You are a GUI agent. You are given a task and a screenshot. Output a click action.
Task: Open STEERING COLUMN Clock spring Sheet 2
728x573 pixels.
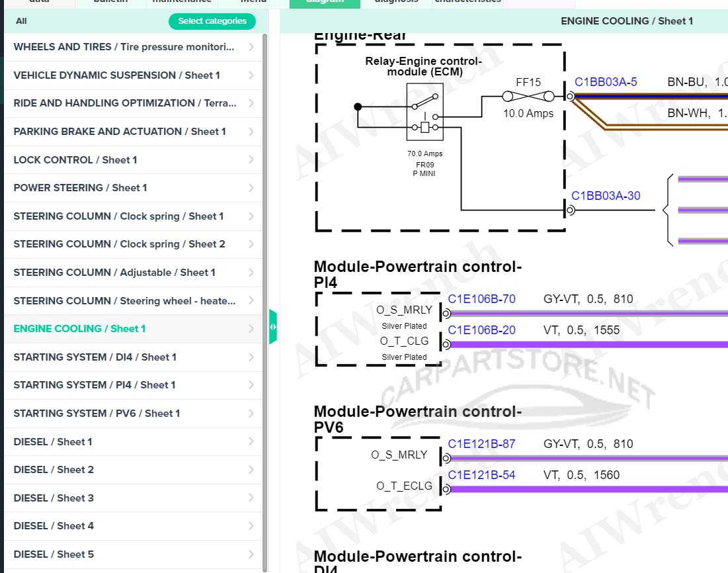[x=119, y=244]
